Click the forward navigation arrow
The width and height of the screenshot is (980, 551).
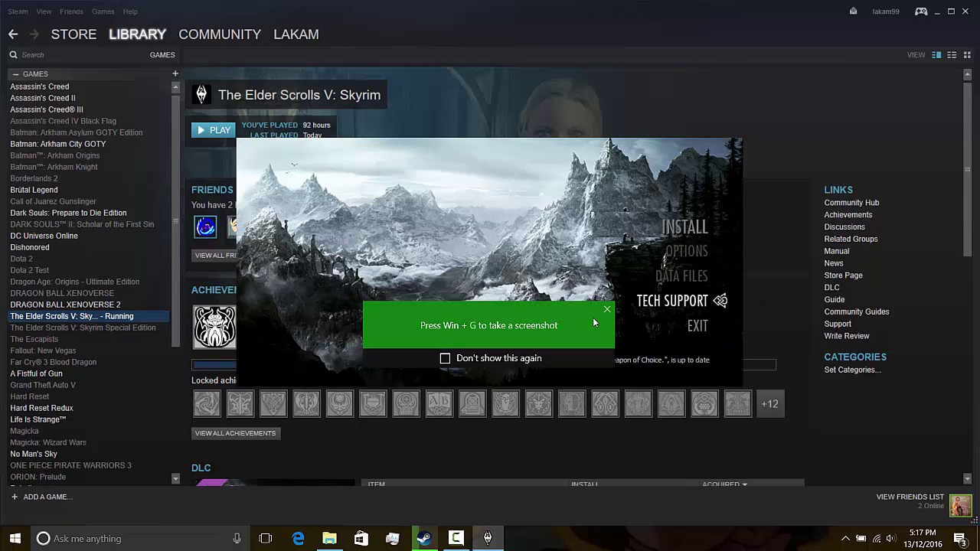coord(34,34)
